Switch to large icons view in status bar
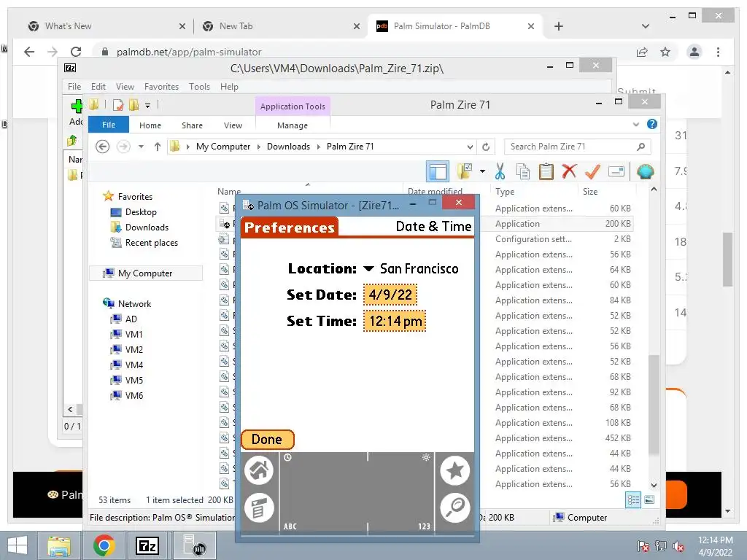 tap(649, 499)
